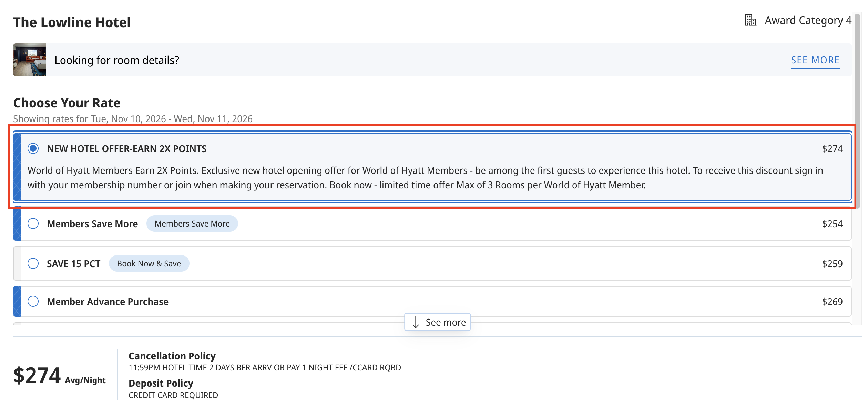Click The Lowline Hotel heading
Screen dimensions: 868x408
(x=72, y=22)
